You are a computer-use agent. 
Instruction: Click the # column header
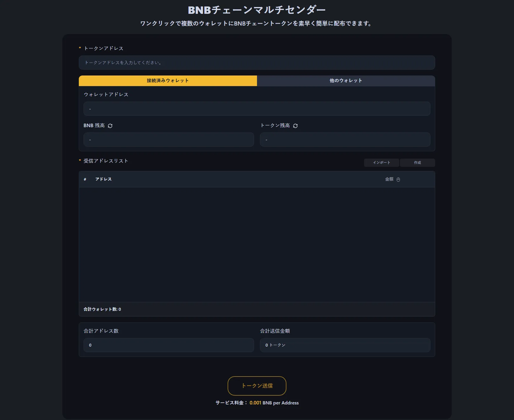pos(85,179)
